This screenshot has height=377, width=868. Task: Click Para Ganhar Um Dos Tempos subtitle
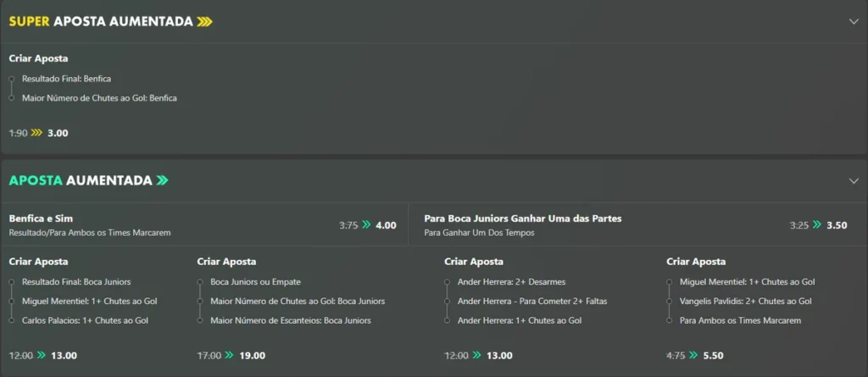click(x=479, y=233)
